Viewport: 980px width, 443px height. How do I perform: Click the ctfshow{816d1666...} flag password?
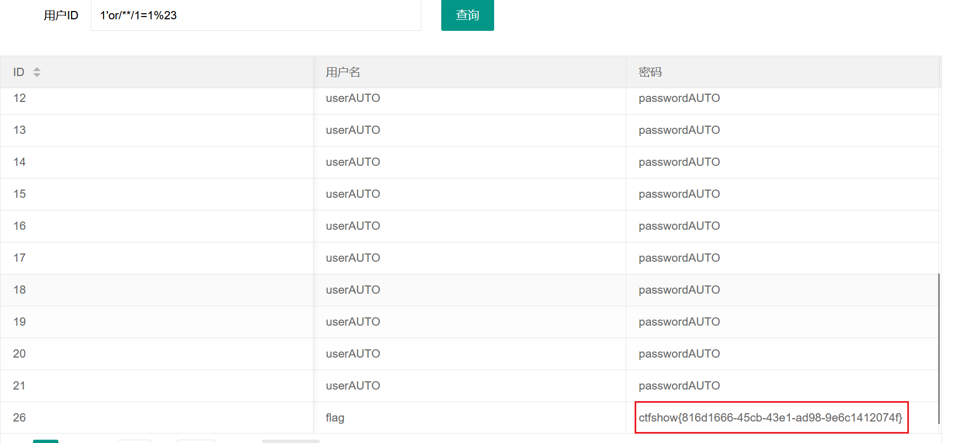tap(771, 418)
